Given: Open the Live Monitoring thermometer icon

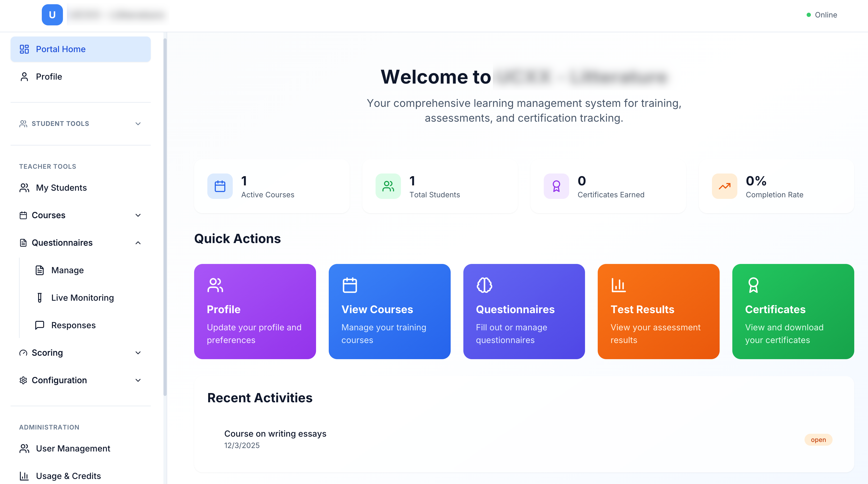Looking at the screenshot, I should pos(39,298).
